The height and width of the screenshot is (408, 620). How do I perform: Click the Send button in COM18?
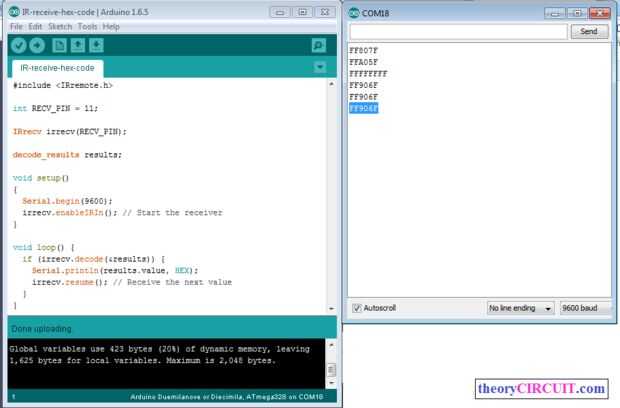(589, 32)
